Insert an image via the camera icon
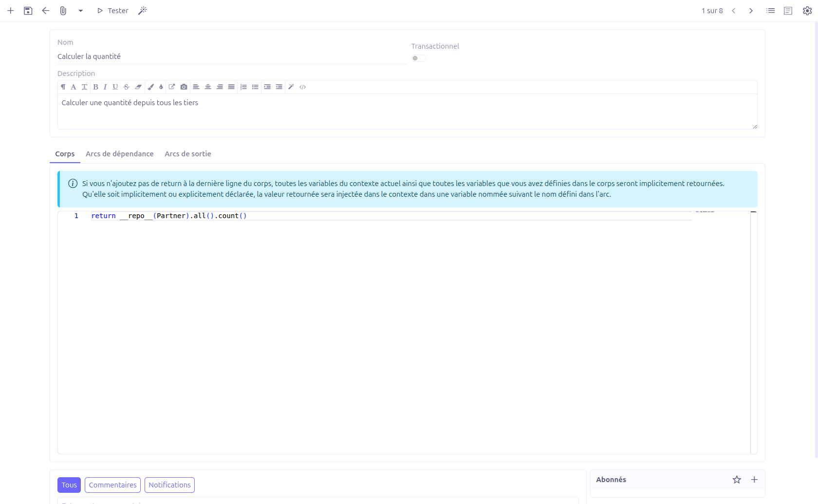The image size is (818, 504). coord(184,87)
